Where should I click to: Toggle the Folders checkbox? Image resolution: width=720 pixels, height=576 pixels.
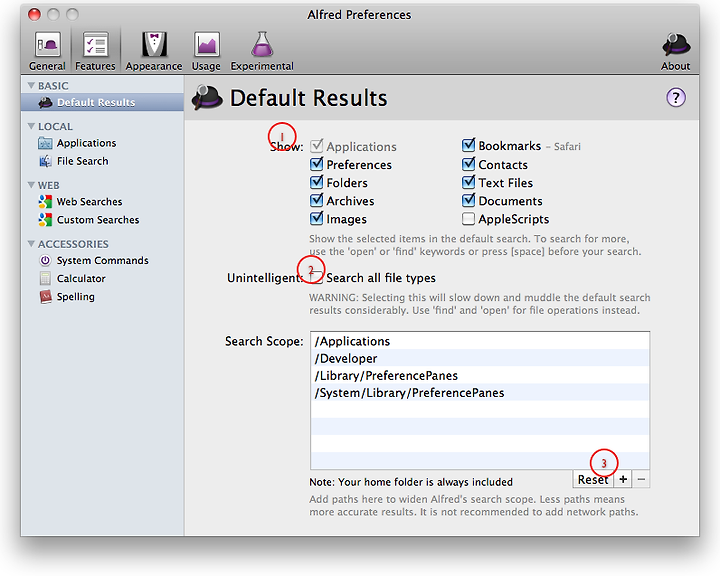tap(316, 182)
